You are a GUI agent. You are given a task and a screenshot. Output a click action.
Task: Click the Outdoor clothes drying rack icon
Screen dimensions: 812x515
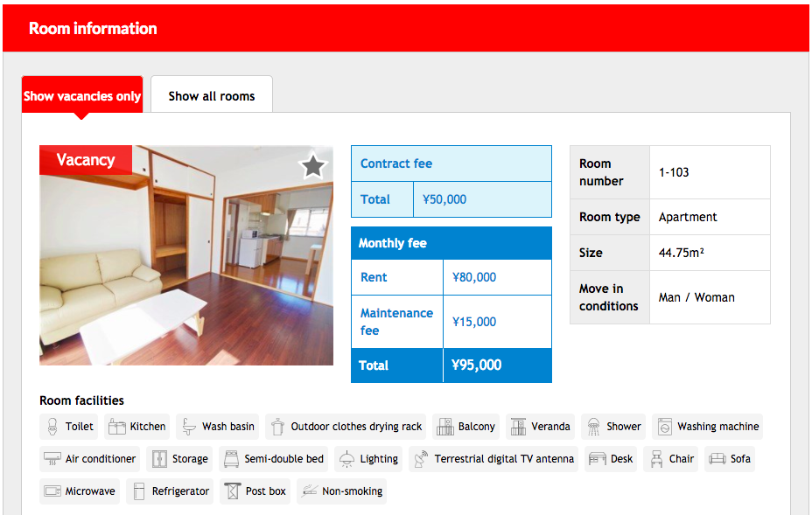click(x=278, y=427)
